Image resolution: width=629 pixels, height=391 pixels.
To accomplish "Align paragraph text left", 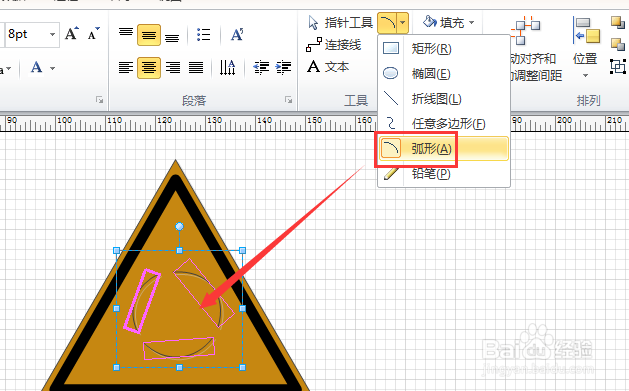I will 126,67.
